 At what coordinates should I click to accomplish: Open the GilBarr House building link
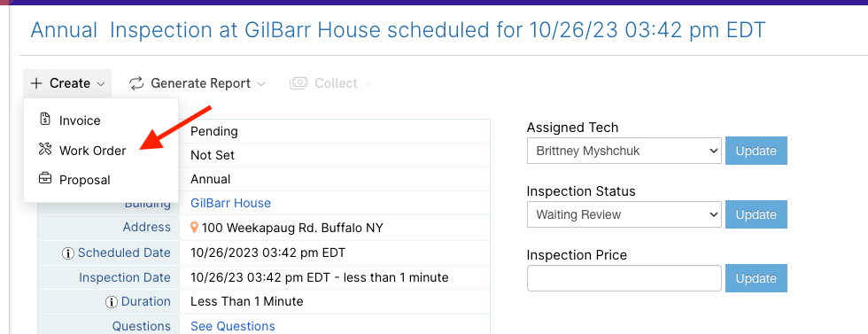[231, 203]
